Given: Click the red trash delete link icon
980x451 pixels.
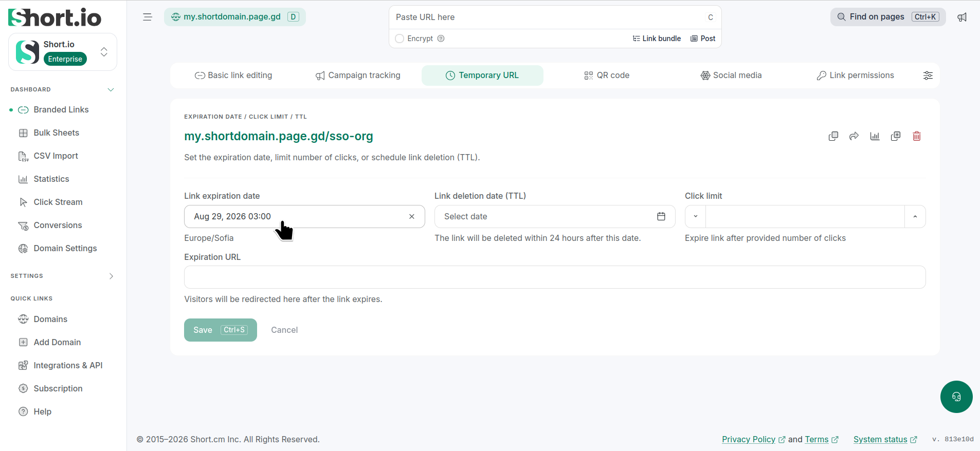Looking at the screenshot, I should [x=916, y=136].
